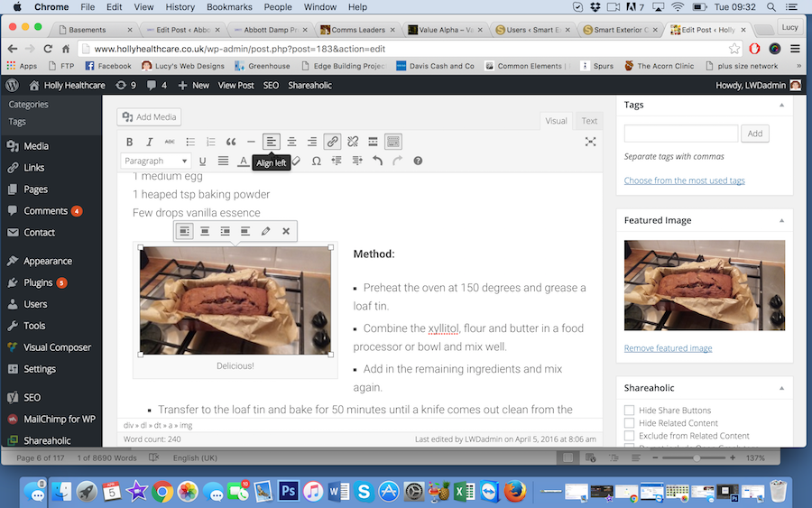Click the Word zoom slider handle
Image resolution: width=812 pixels, height=508 pixels.
pyautogui.click(x=697, y=458)
